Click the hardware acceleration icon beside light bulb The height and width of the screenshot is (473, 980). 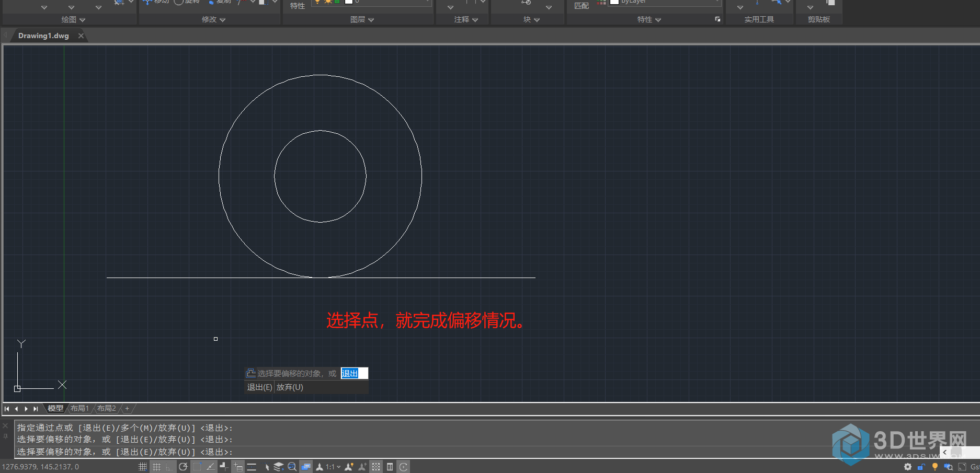(948, 467)
